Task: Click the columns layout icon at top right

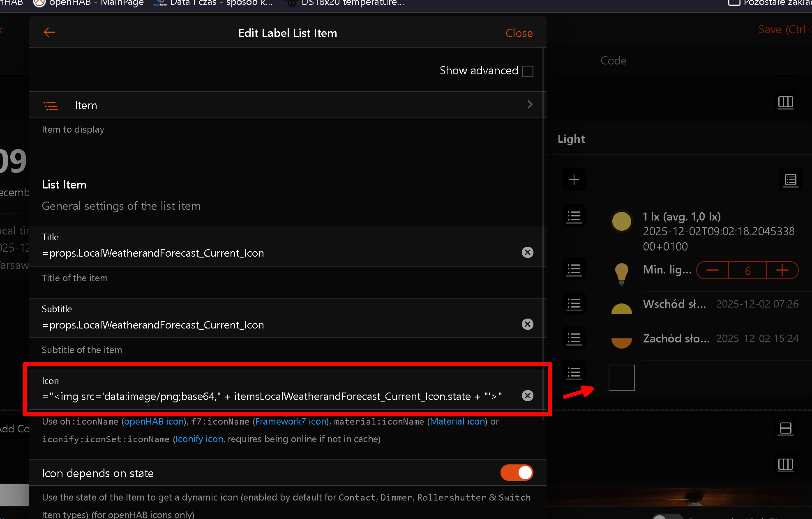Action: pyautogui.click(x=785, y=102)
